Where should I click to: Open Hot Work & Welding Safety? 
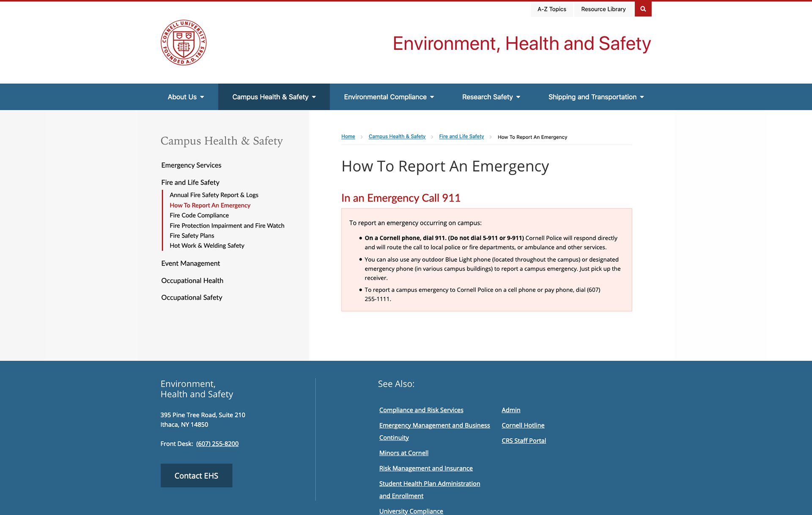[207, 245]
